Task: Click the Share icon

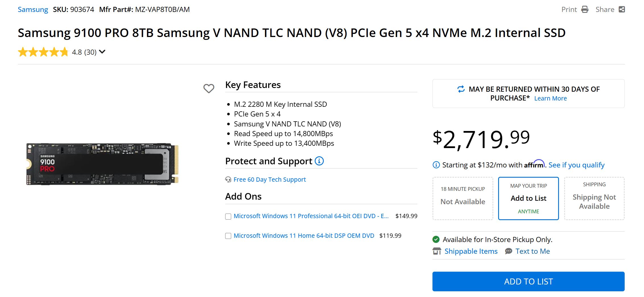Action: 622,9
